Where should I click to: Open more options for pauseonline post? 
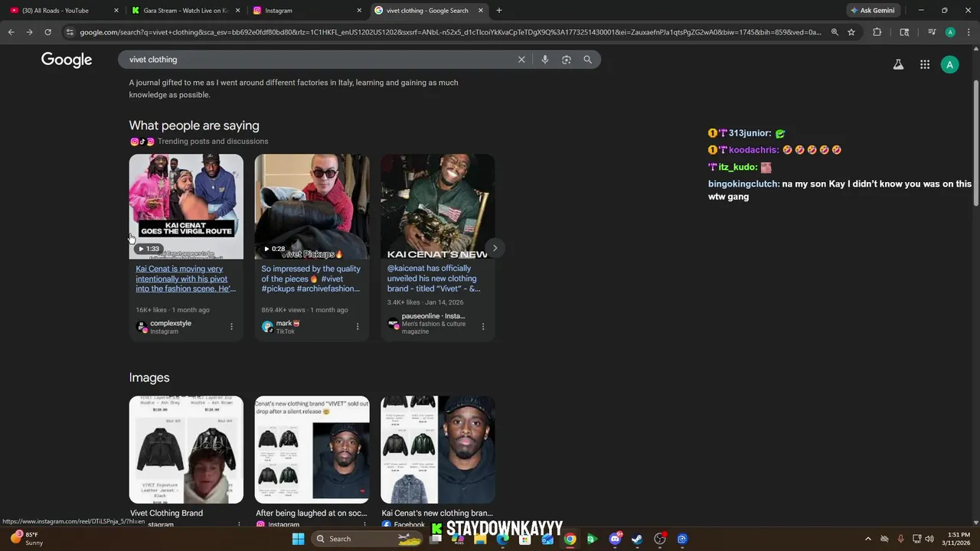point(482,327)
